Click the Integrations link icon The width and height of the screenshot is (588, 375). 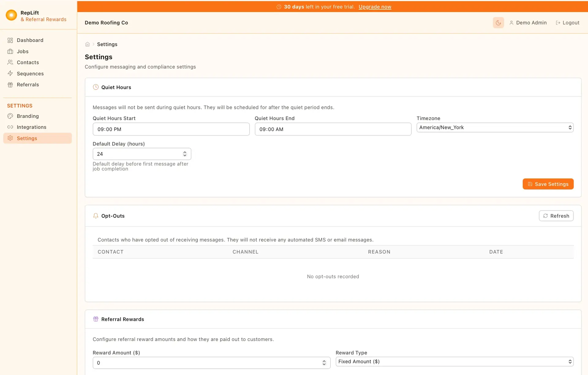point(10,127)
